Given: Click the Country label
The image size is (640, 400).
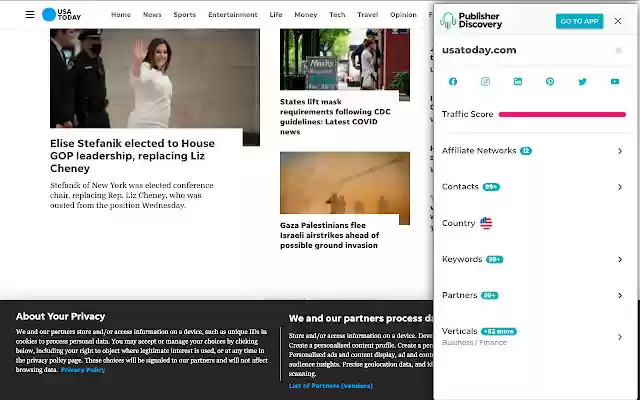Looking at the screenshot, I should tap(458, 223).
